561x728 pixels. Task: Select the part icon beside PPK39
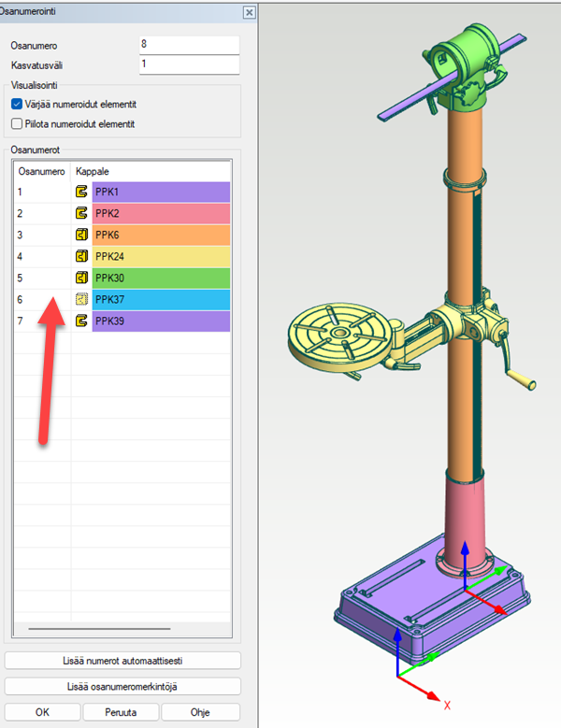81,321
